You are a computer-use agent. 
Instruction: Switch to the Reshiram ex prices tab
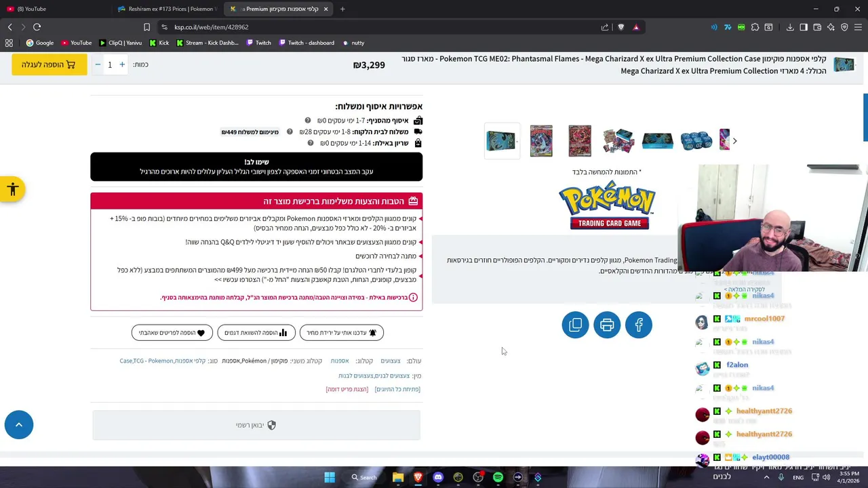coord(166,9)
